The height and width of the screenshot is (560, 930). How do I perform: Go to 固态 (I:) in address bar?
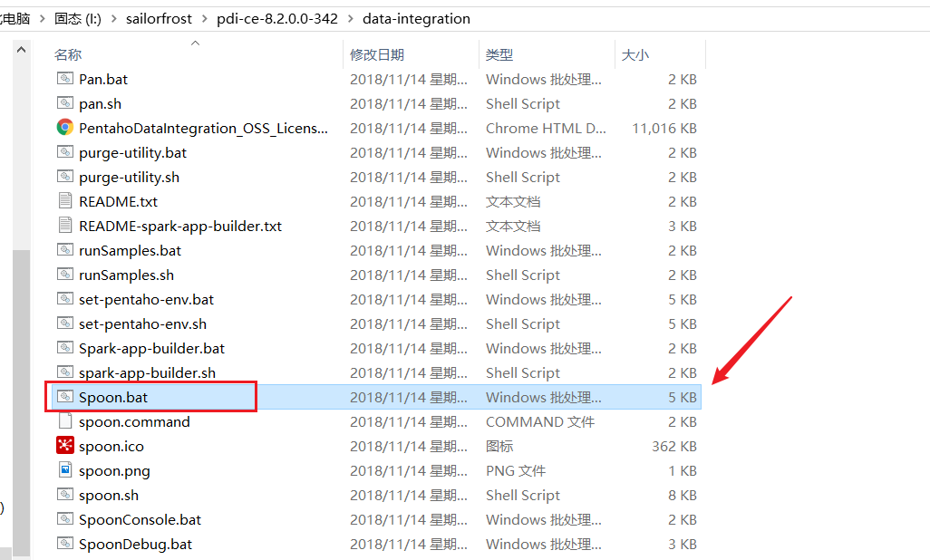click(78, 19)
